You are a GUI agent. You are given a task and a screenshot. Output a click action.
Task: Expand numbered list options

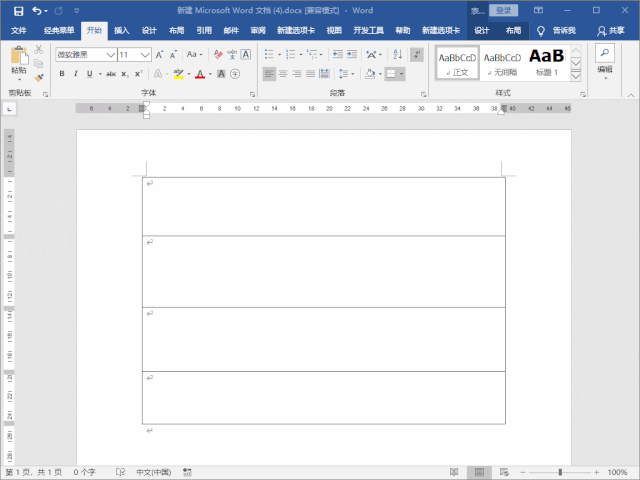(x=301, y=55)
